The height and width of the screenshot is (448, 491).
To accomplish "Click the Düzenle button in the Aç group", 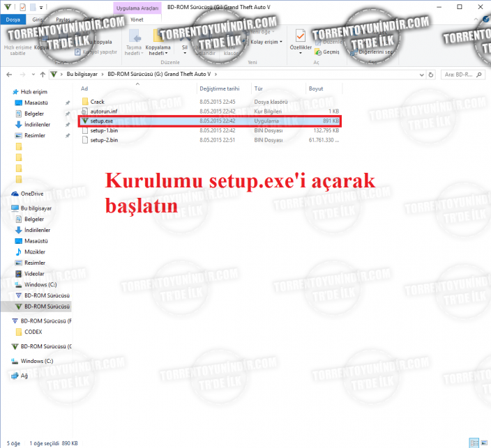I will (329, 42).
